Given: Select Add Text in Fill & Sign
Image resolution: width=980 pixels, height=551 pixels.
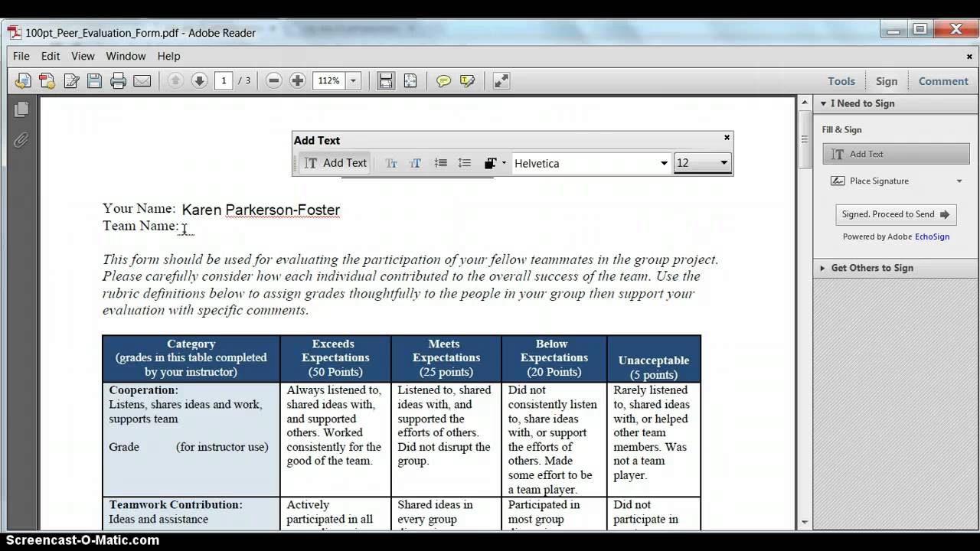Looking at the screenshot, I should coord(895,154).
